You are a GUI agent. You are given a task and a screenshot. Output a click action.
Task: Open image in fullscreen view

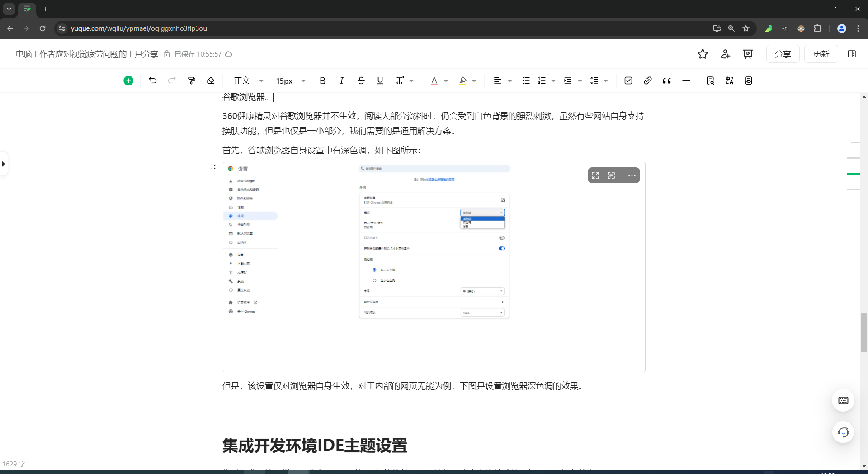tap(595, 175)
